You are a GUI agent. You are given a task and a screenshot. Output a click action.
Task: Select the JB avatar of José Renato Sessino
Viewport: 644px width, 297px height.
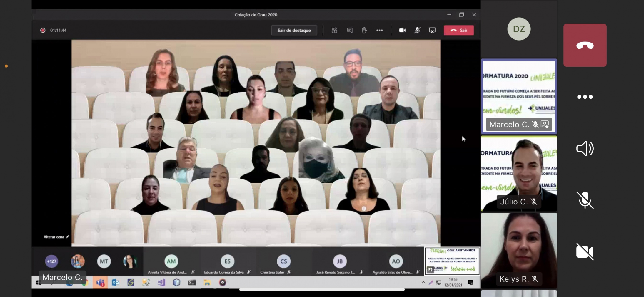340,261
